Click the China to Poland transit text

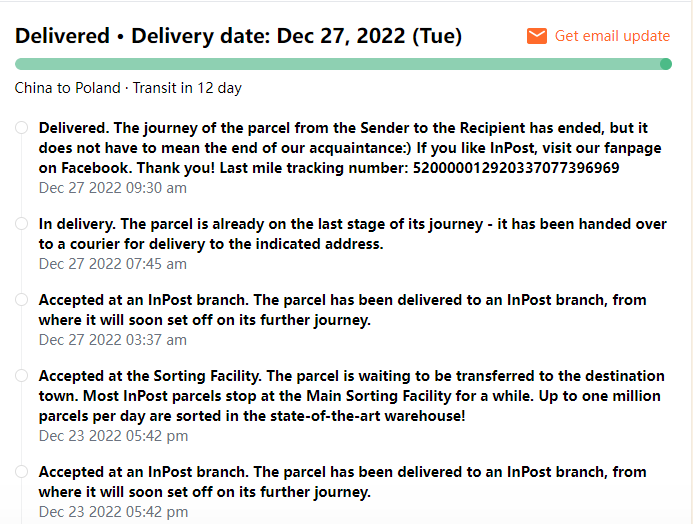(x=128, y=88)
